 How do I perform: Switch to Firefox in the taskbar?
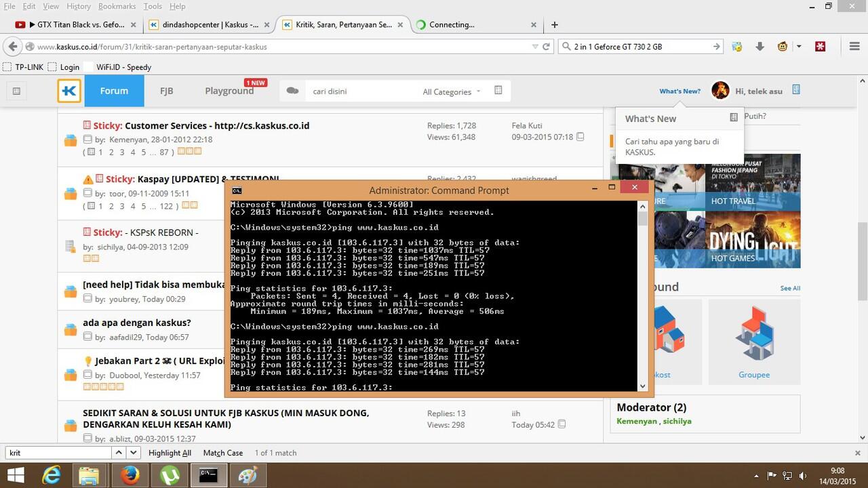[129, 475]
